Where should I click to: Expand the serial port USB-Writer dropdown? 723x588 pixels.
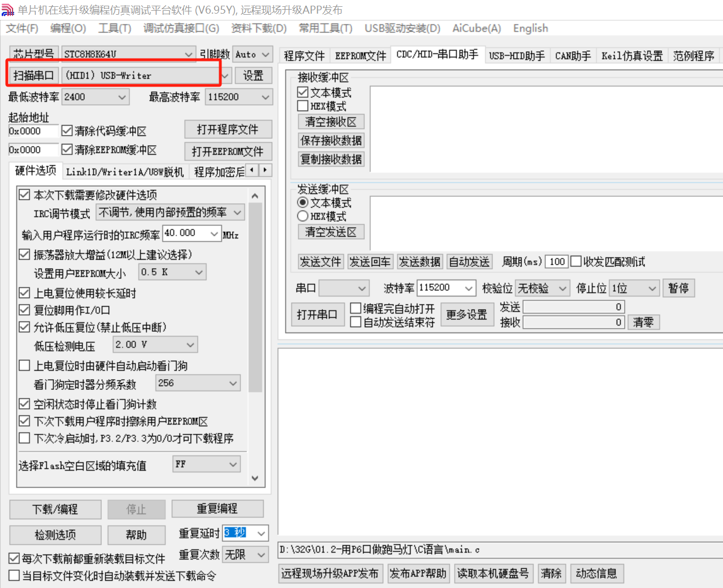coord(225,75)
